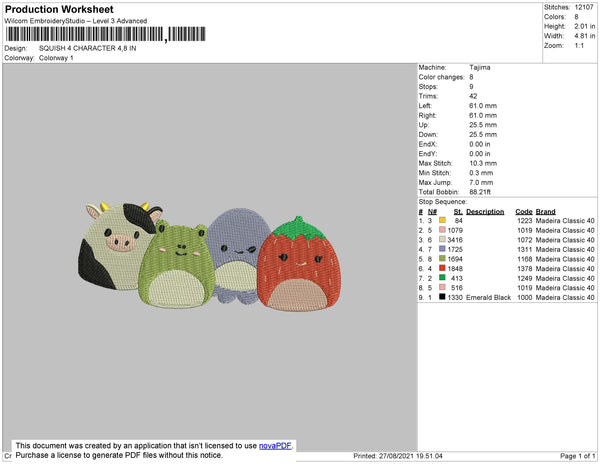Image resolution: width=600 pixels, height=464 pixels.
Task: Click the 'Right:' measurement label
Action: [x=427, y=115]
